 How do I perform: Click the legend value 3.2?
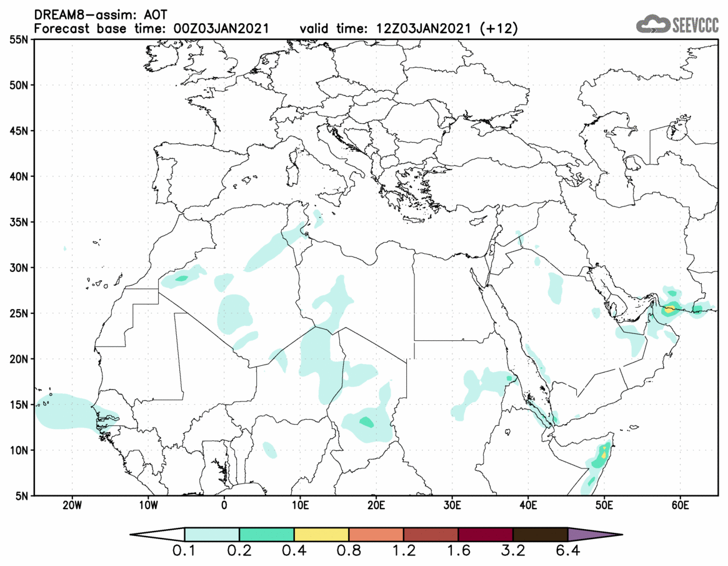click(x=513, y=551)
